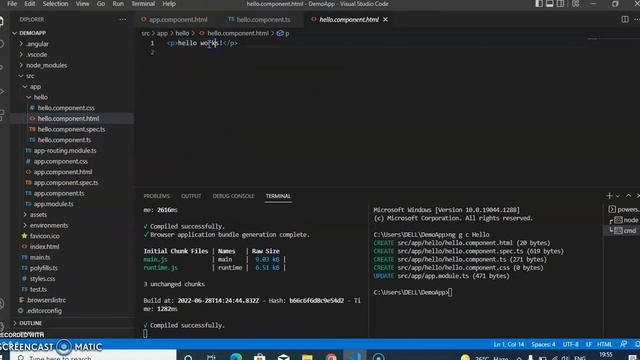This screenshot has width=640, height=360.
Task: Open app.module.ts file
Action: [53, 204]
